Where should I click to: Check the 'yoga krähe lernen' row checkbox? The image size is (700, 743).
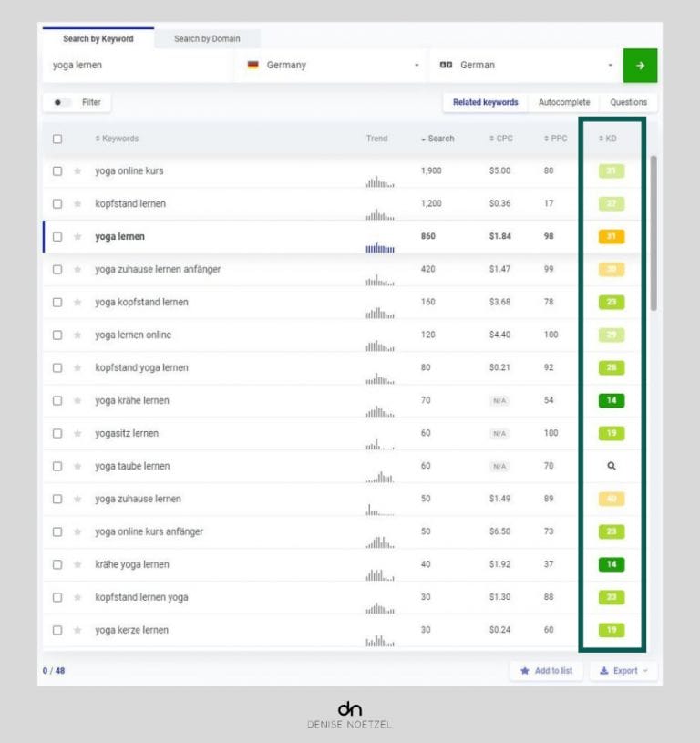click(x=57, y=400)
